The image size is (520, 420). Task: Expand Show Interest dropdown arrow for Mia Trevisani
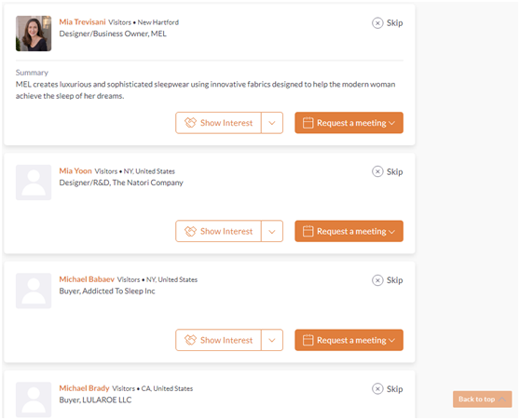(x=272, y=123)
